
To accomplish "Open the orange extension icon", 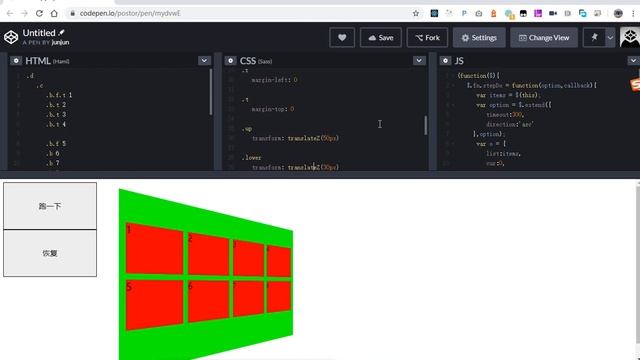I will [x=493, y=13].
